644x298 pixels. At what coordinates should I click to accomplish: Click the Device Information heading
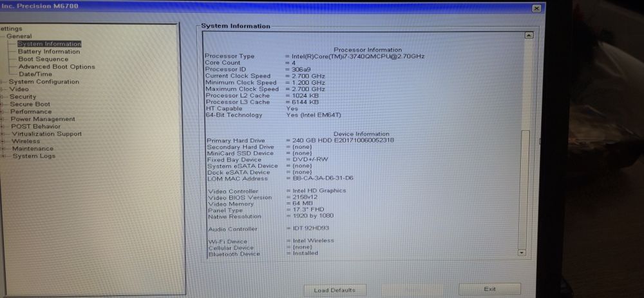(361, 134)
